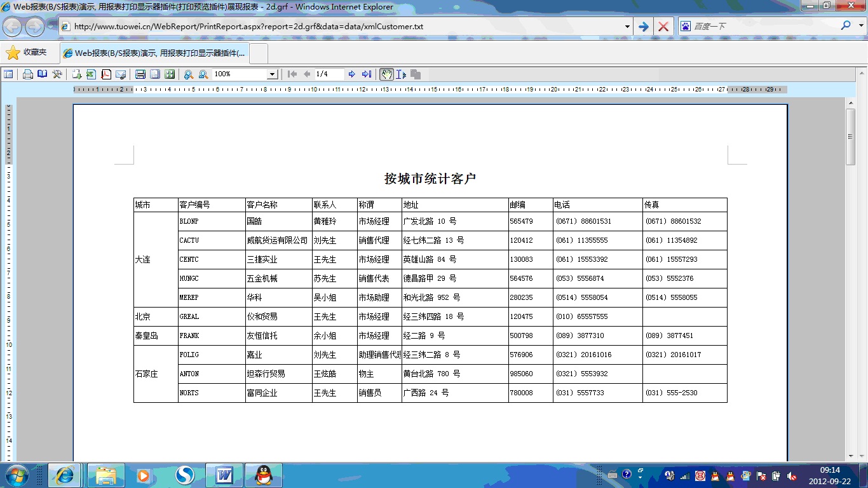Click the stop loading X button
Image resolution: width=868 pixels, height=488 pixels.
663,27
